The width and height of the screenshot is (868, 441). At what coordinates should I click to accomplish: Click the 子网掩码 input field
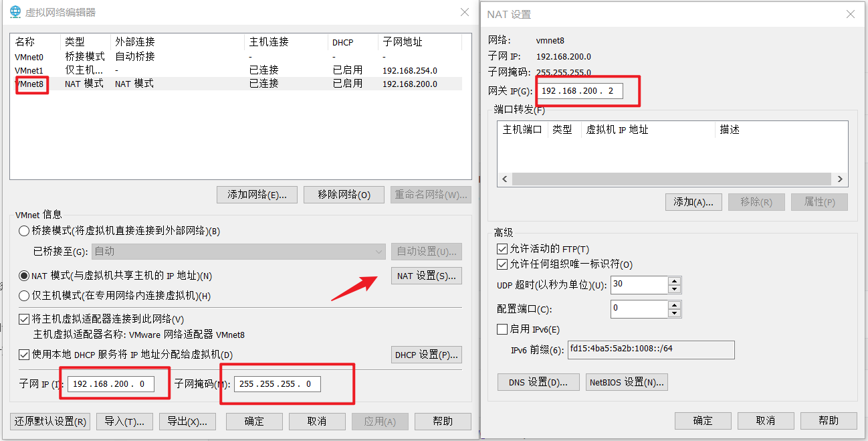(277, 384)
